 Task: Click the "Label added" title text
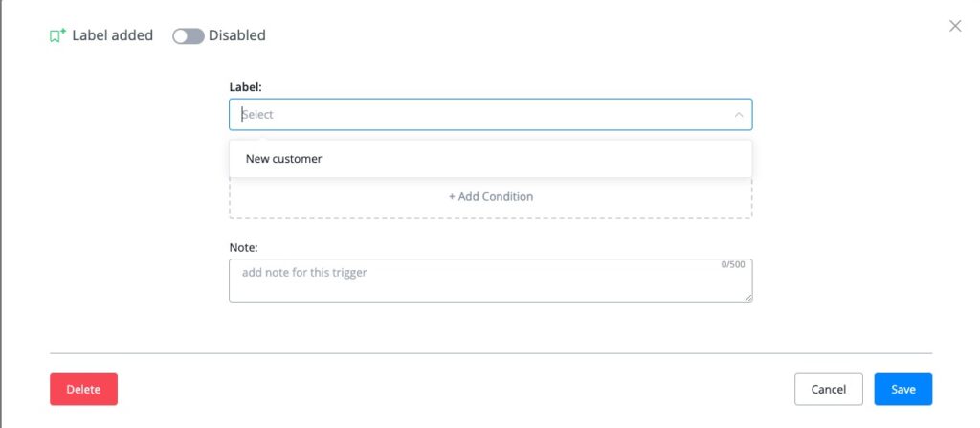pos(112,35)
